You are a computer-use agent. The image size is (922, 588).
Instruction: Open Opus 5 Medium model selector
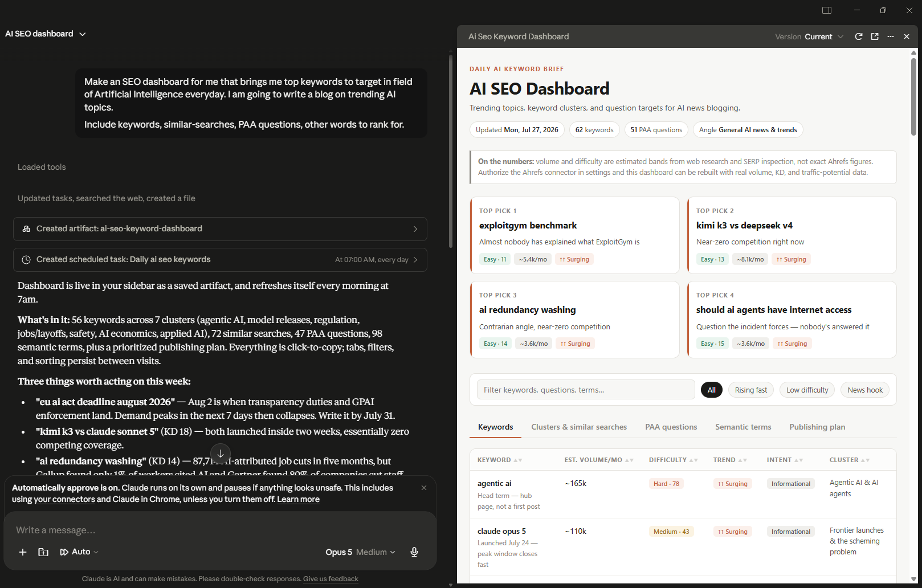click(x=360, y=552)
